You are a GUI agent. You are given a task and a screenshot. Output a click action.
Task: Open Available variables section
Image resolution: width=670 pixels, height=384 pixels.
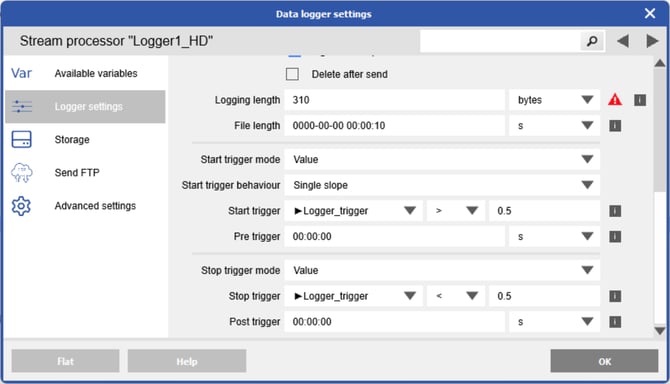click(x=85, y=73)
